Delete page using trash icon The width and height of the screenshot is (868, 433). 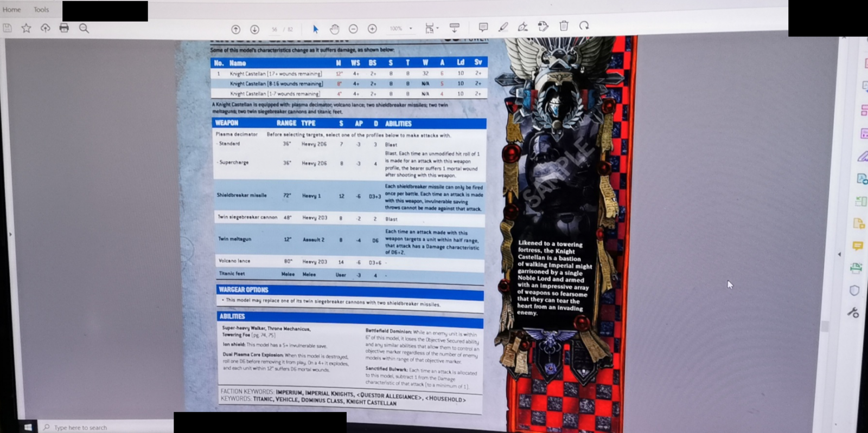tap(564, 26)
